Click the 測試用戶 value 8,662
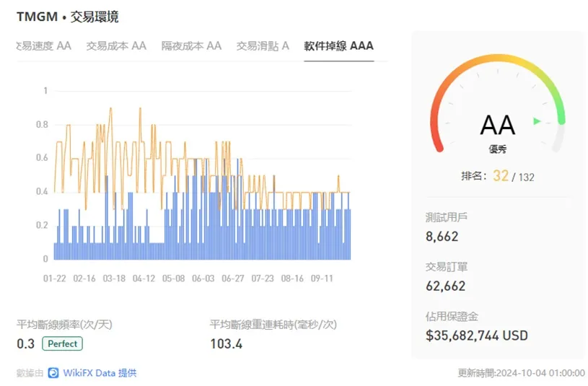Screen dimensions: 588x386 click(442, 237)
